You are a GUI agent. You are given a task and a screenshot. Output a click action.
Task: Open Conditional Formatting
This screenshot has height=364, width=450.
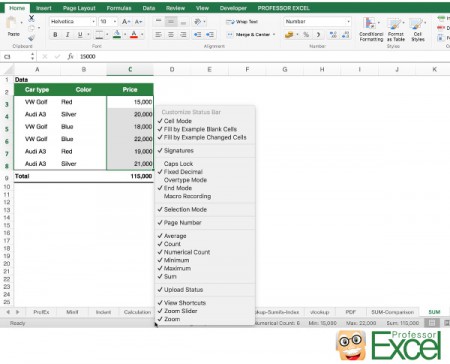point(371,29)
